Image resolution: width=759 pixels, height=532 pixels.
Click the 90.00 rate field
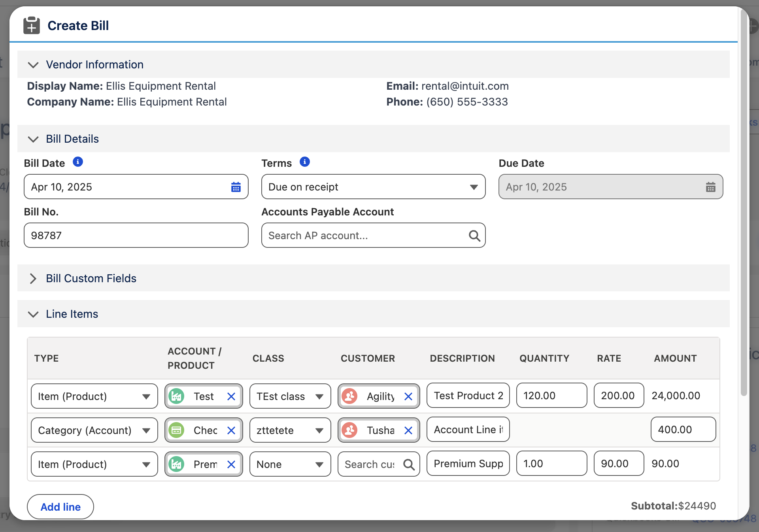(619, 464)
